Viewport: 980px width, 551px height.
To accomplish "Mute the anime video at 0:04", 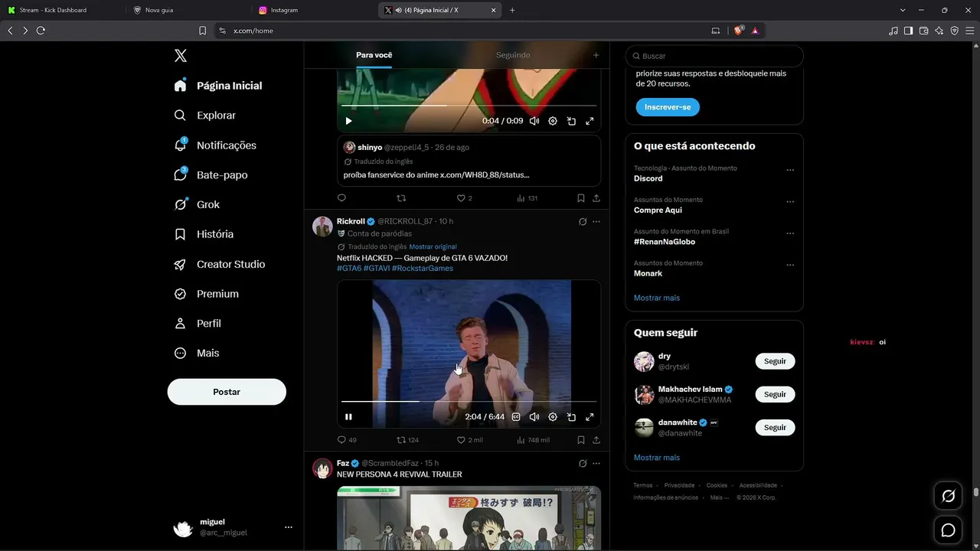I will coord(534,121).
